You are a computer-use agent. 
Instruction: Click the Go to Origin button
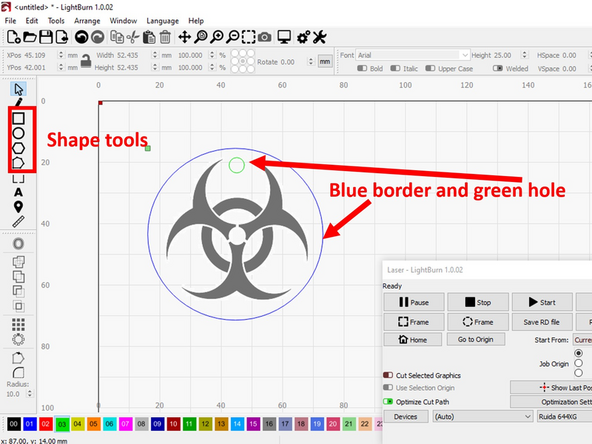click(x=476, y=339)
